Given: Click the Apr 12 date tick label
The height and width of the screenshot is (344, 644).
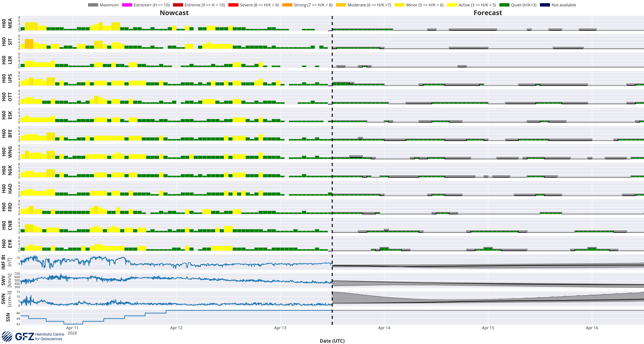Looking at the screenshot, I should pos(176,328).
